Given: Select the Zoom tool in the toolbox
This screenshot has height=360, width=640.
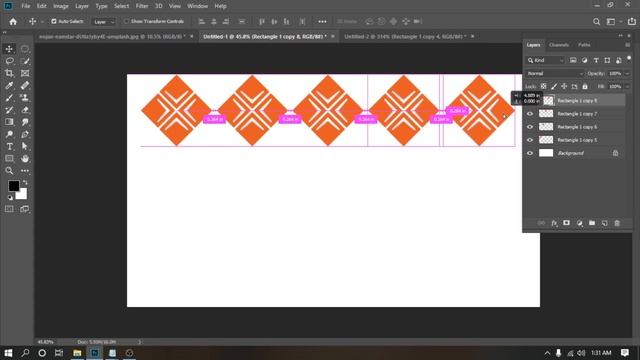Looking at the screenshot, I should pos(9,171).
